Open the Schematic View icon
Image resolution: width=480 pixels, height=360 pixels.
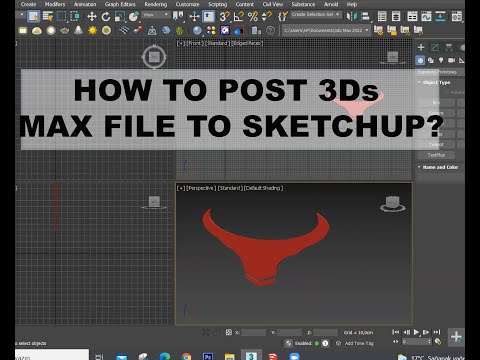pyautogui.click(x=440, y=16)
